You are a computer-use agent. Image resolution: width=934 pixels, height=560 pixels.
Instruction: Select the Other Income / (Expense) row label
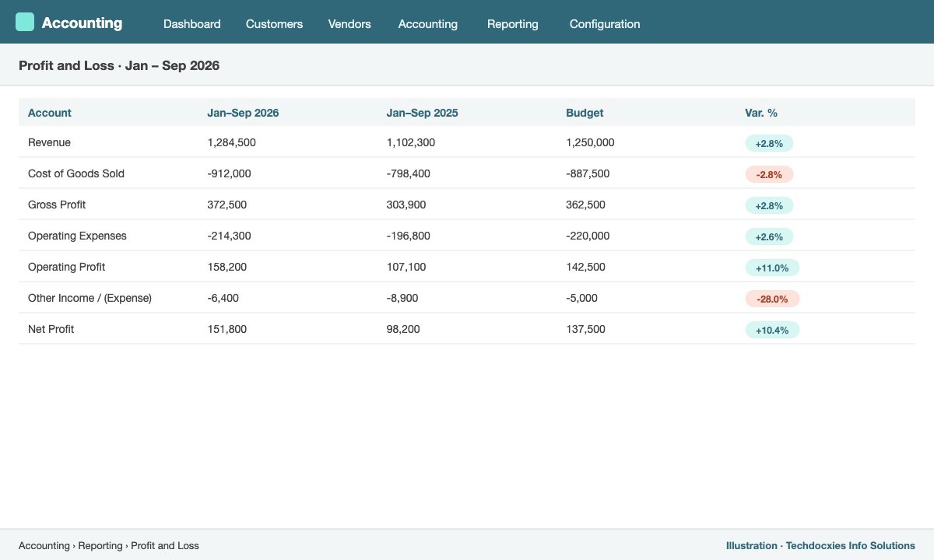(90, 298)
